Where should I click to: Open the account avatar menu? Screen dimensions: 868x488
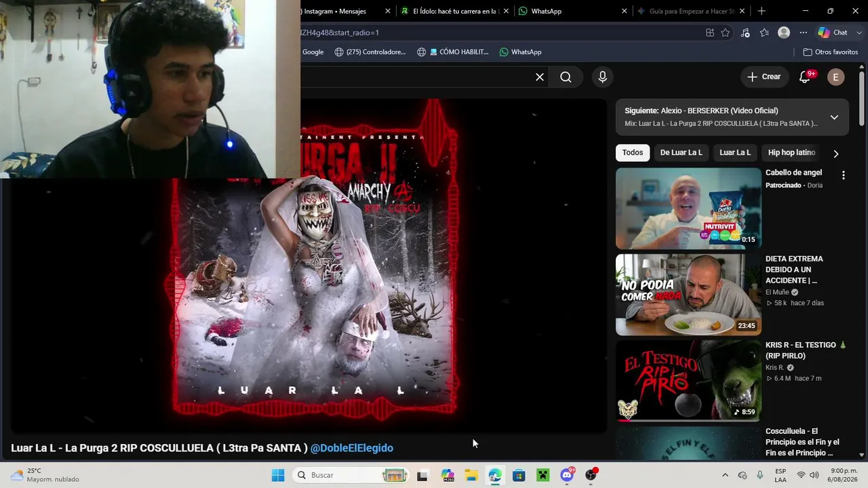(835, 77)
